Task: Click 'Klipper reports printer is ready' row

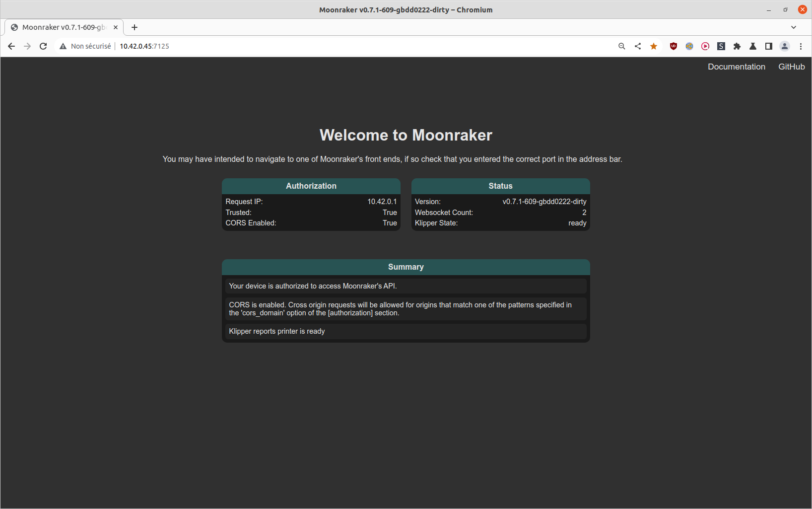Action: [406, 331]
